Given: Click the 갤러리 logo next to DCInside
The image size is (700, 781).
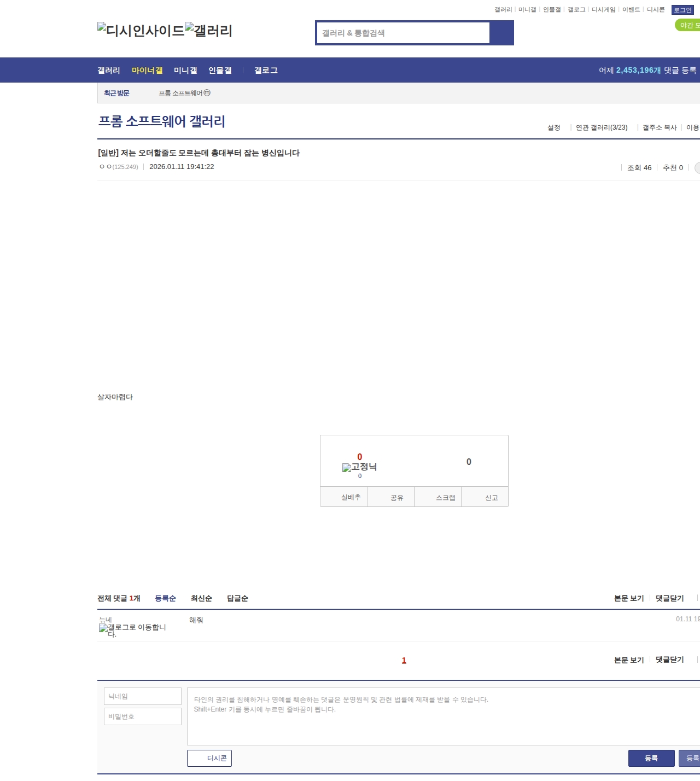Looking at the screenshot, I should (208, 30).
